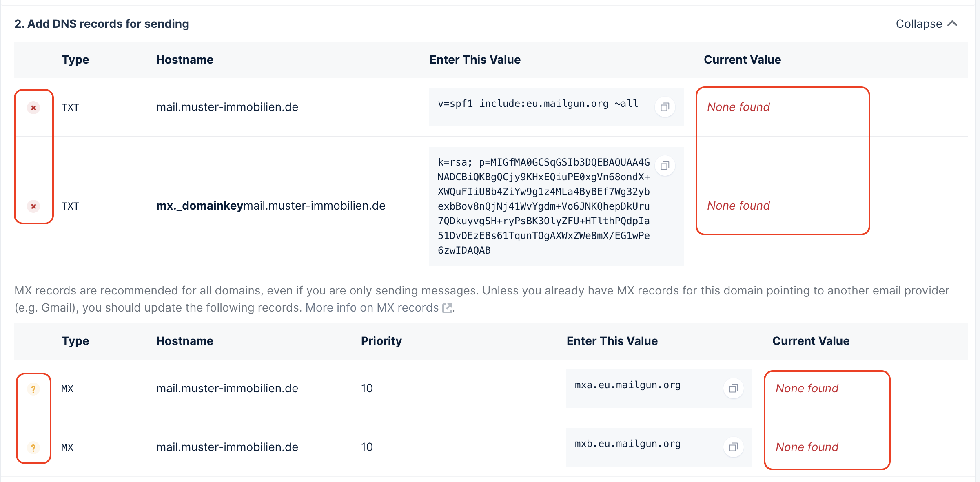Select the DKIM public key text block
The width and height of the screenshot is (980, 482).
coord(543,206)
